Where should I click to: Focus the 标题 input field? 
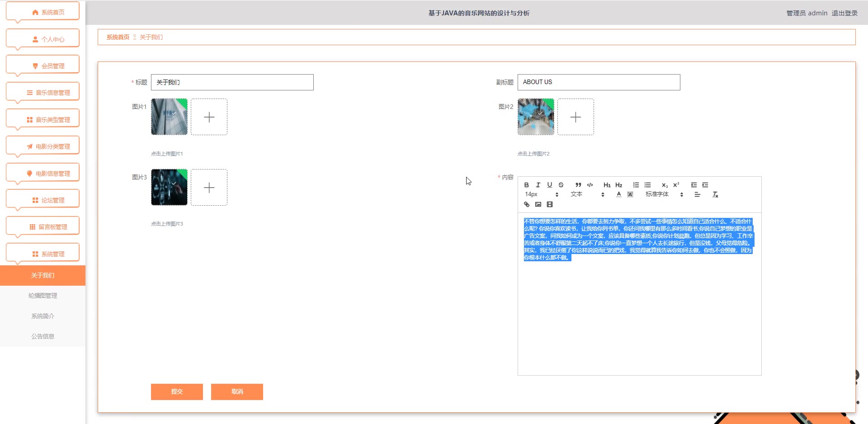pos(232,82)
